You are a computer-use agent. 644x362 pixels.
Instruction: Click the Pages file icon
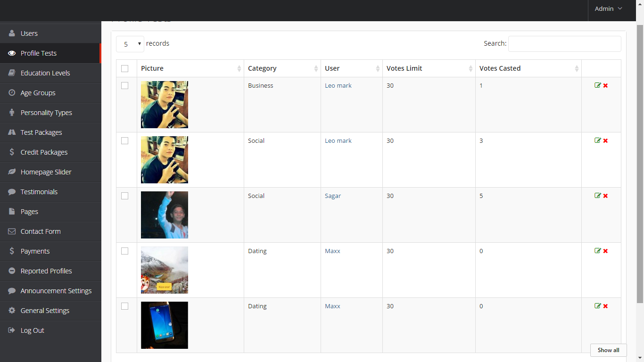pyautogui.click(x=12, y=212)
